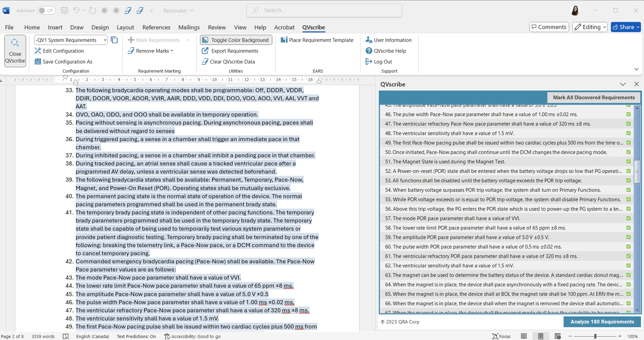
Task: Click Clear QVscribe Data
Action: coord(228,62)
